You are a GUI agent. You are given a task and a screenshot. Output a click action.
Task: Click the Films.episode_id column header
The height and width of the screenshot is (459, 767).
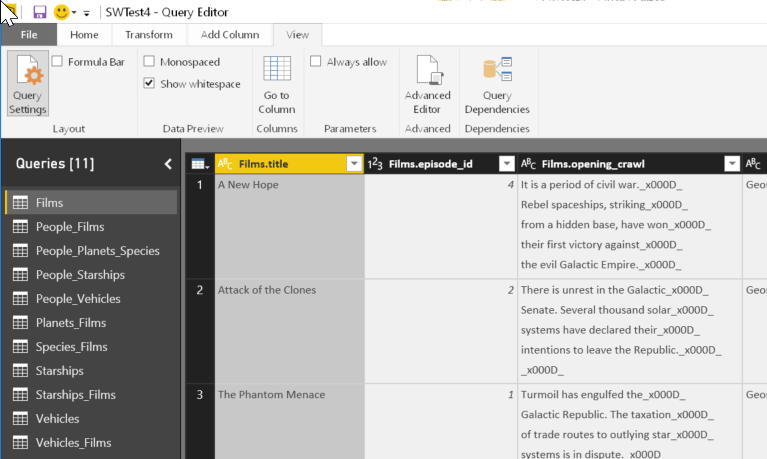[x=440, y=164]
